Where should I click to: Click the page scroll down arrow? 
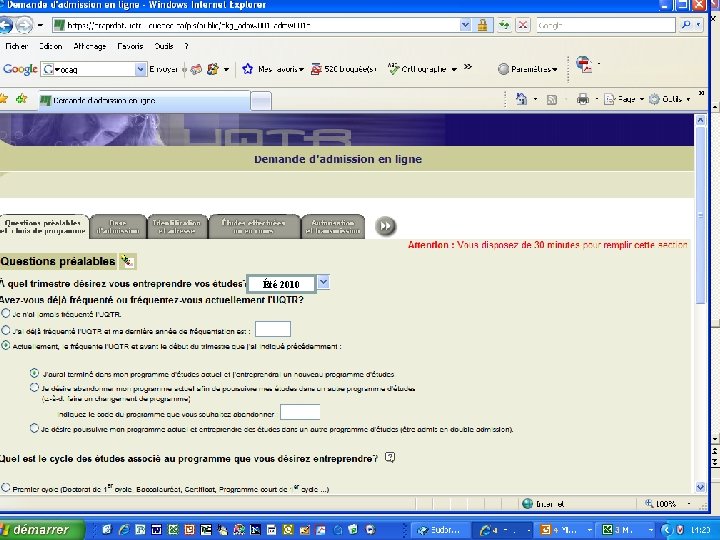[700, 487]
